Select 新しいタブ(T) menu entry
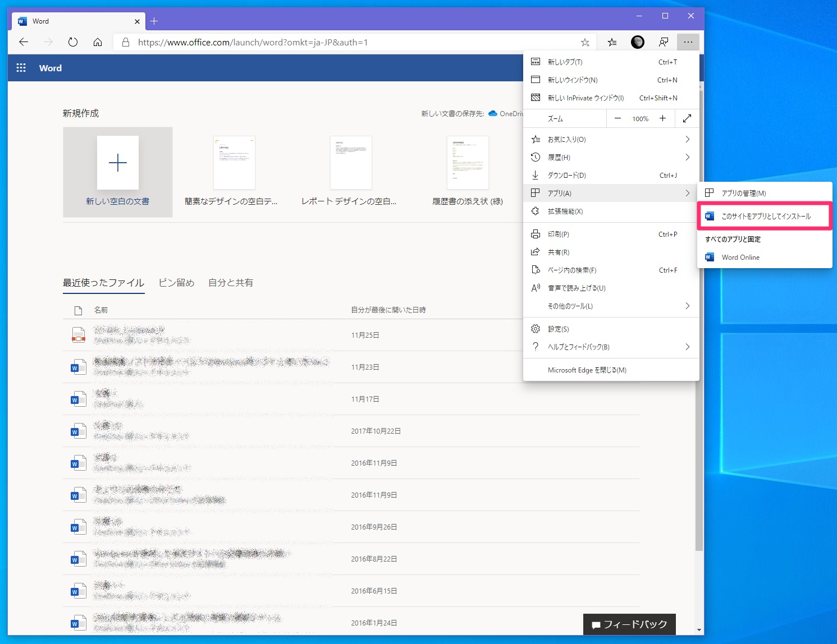This screenshot has width=837, height=644. click(611, 62)
